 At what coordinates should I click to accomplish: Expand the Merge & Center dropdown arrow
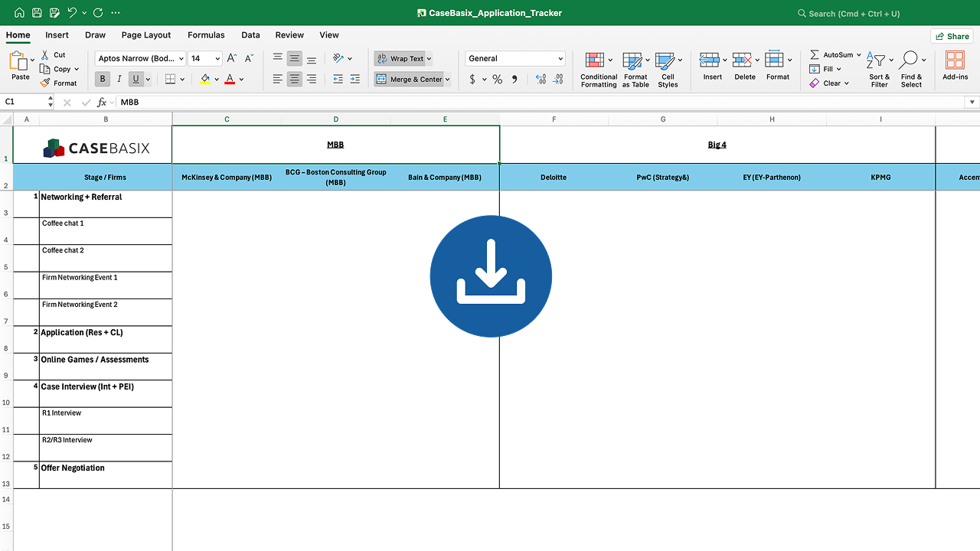[x=447, y=79]
